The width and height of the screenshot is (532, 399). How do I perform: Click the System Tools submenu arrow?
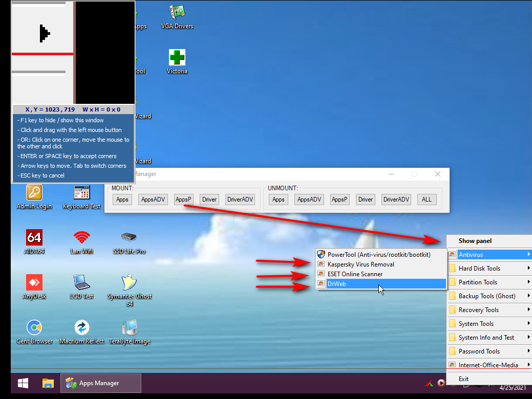528,323
